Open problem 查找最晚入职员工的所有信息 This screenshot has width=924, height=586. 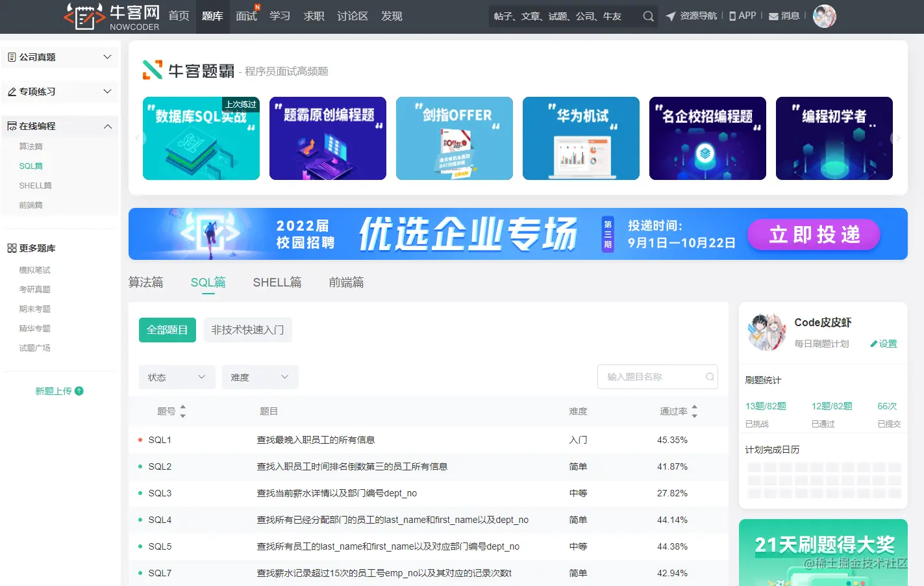pos(316,440)
